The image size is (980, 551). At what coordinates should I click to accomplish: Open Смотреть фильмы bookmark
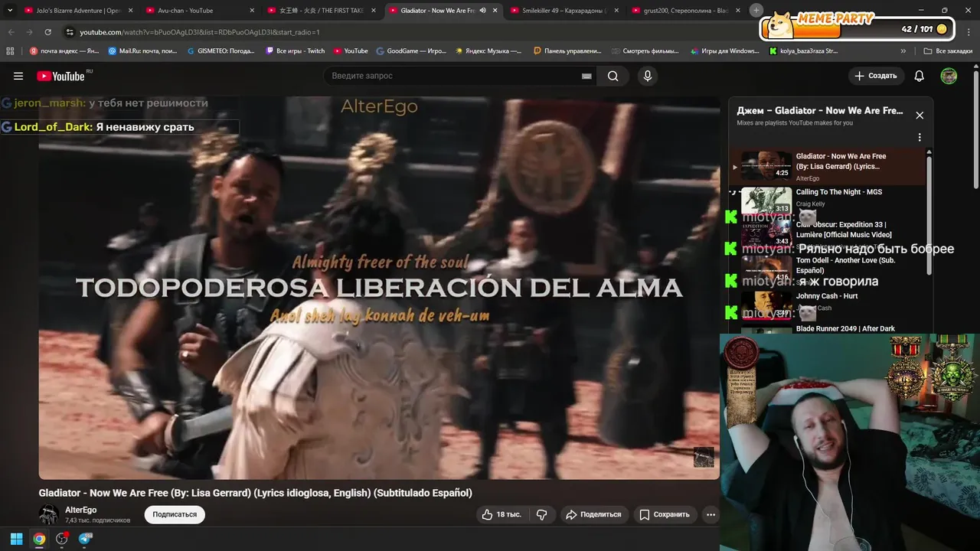click(645, 51)
